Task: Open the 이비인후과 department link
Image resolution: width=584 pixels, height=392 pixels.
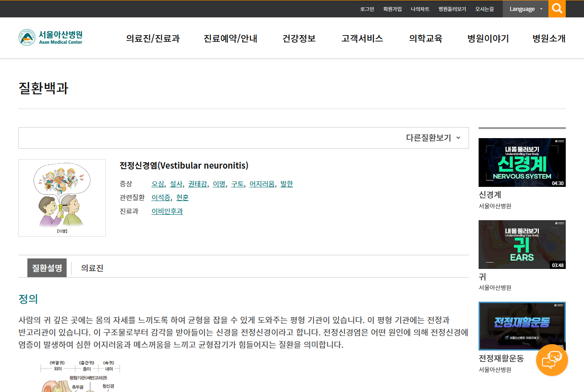Action: pyautogui.click(x=167, y=211)
